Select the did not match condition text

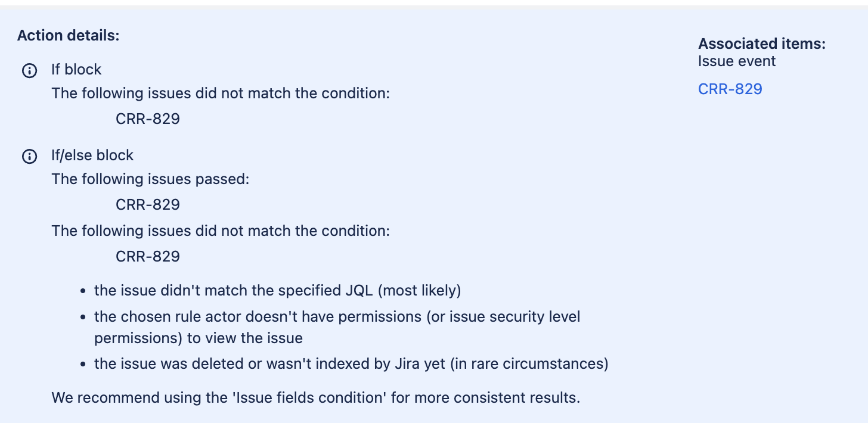pos(221,231)
